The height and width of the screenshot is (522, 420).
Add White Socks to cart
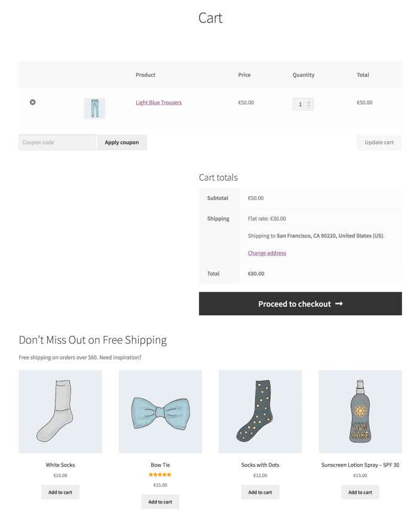[x=60, y=492]
